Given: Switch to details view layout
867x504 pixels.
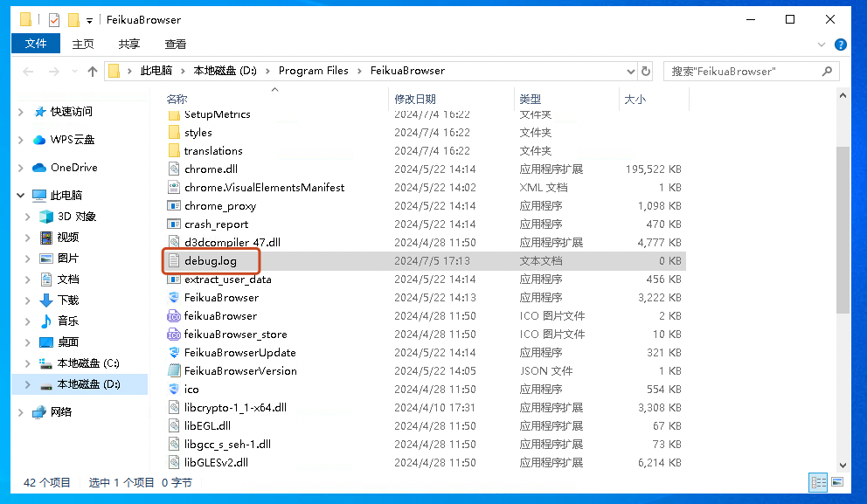Looking at the screenshot, I should click(818, 481).
